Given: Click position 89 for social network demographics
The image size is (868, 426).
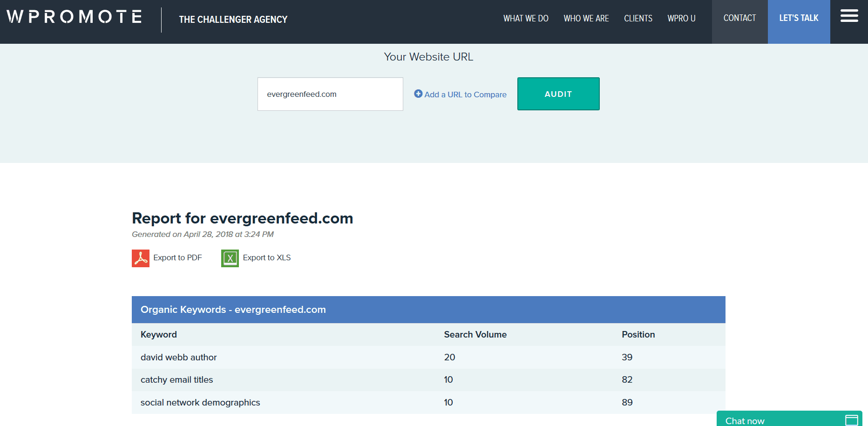Looking at the screenshot, I should (x=627, y=402).
